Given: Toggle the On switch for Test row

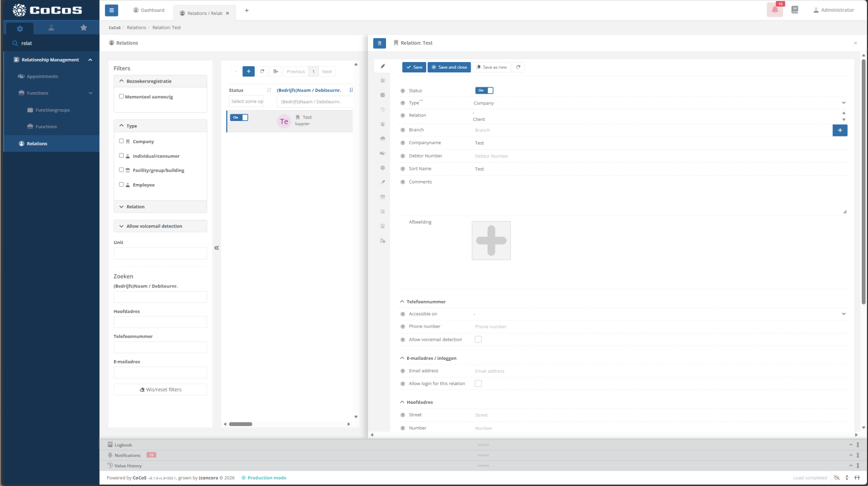Looking at the screenshot, I should click(239, 117).
